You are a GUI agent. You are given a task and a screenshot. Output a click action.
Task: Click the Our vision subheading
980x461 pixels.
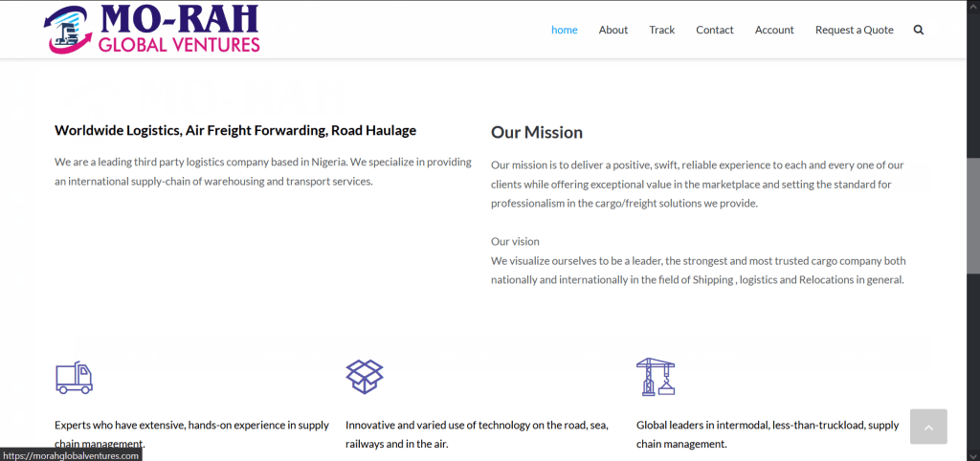click(x=515, y=241)
